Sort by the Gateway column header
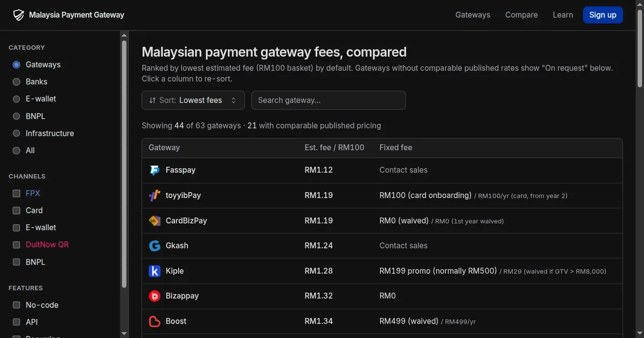The width and height of the screenshot is (644, 338). point(164,148)
